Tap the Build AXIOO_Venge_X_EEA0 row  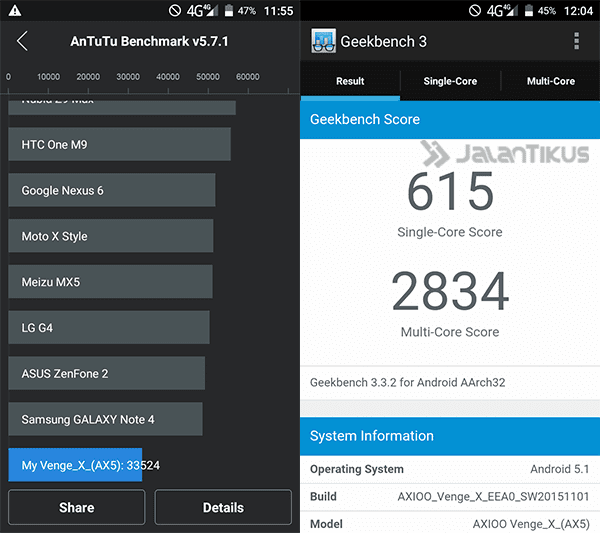450,497
